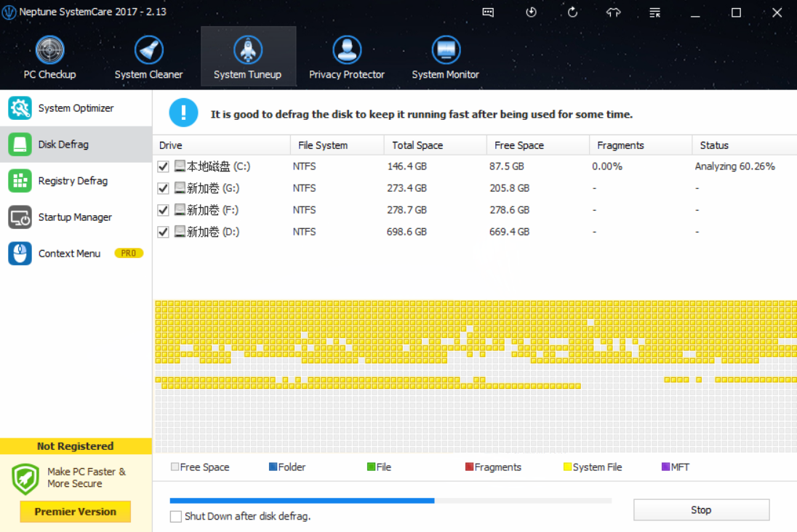This screenshot has width=797, height=532.
Task: Select Context Menu in sidebar
Action: point(76,253)
